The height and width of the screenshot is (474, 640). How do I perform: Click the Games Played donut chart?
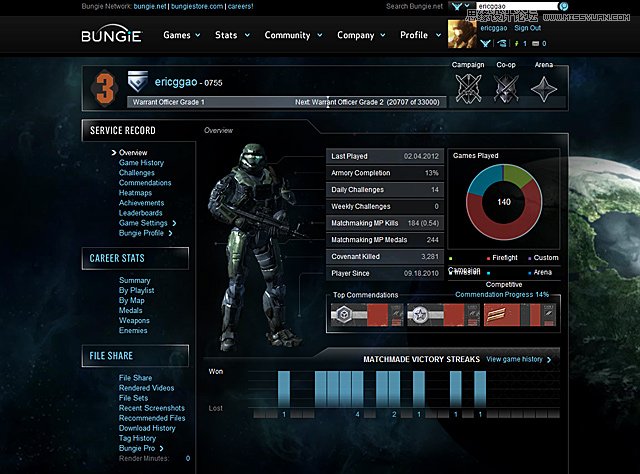504,202
